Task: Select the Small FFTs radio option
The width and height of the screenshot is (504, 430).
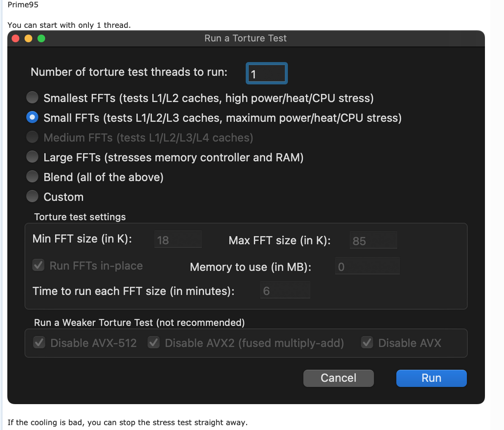Action: [32, 118]
